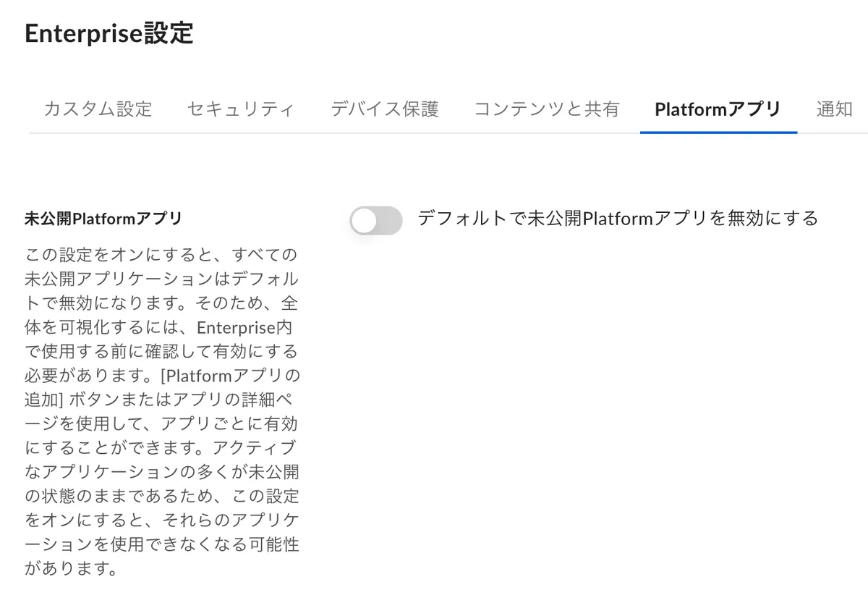Open the 通知 tab
The height and width of the screenshot is (603, 868).
click(834, 109)
